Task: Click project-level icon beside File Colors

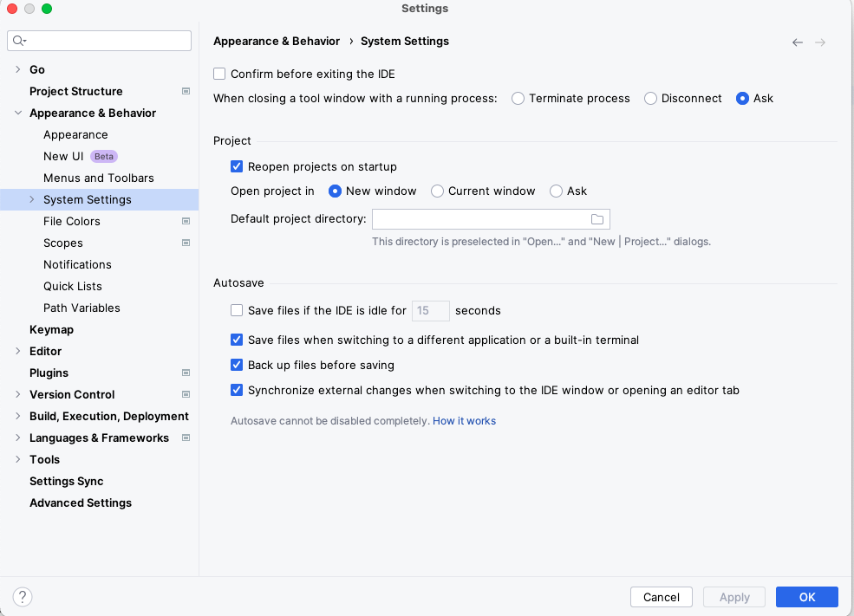Action: (x=186, y=221)
